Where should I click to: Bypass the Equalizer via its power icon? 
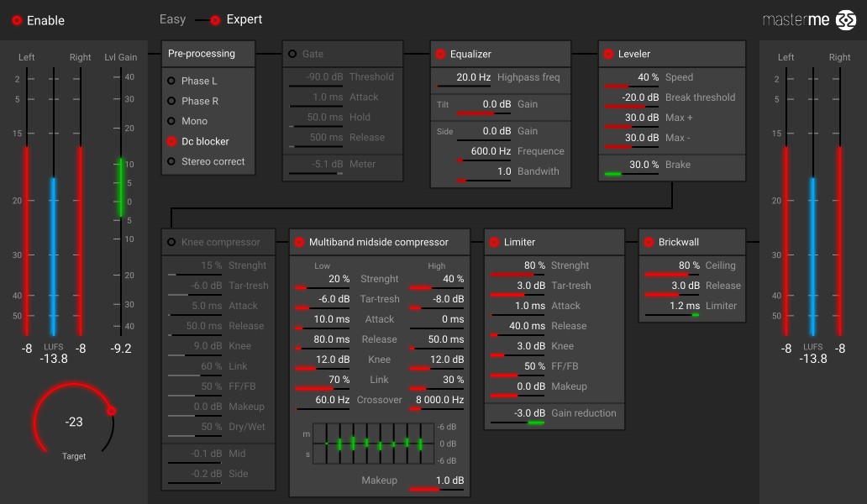coord(440,53)
